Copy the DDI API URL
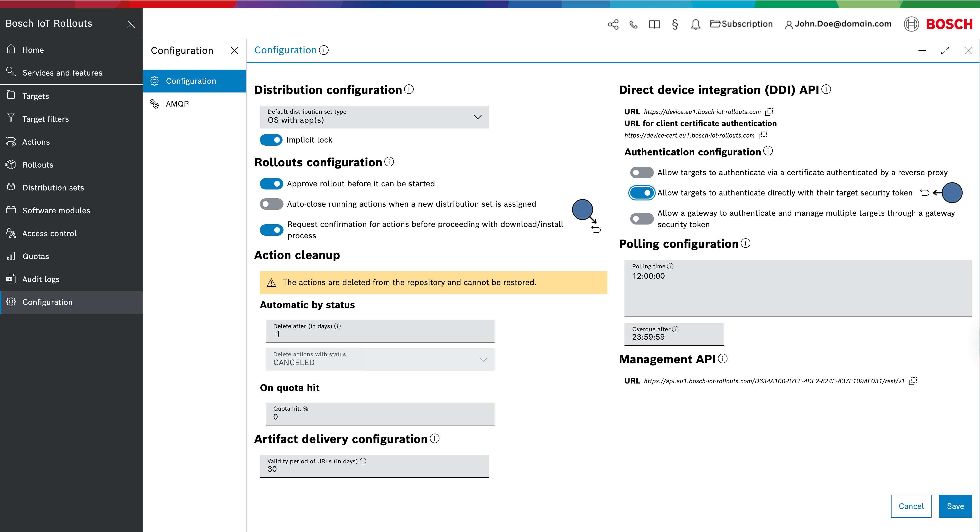The height and width of the screenshot is (532, 980). [x=769, y=112]
